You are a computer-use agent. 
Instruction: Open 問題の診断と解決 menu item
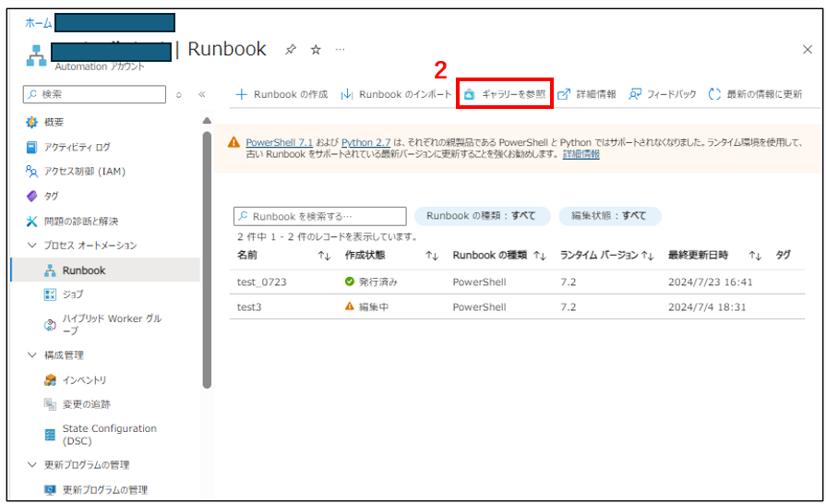81,222
